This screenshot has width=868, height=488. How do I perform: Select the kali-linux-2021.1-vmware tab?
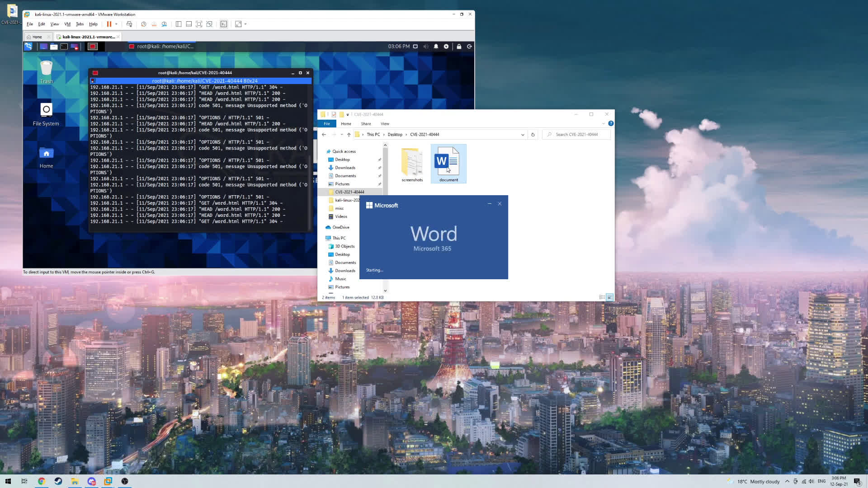click(88, 37)
